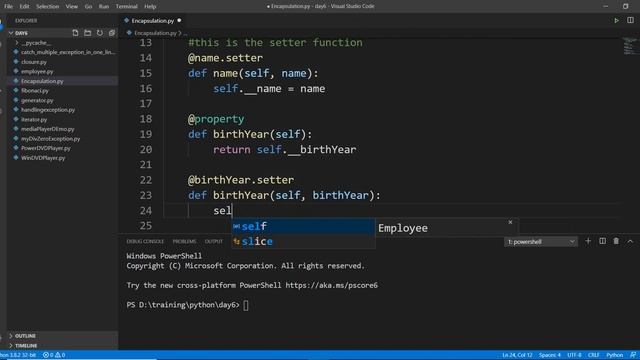Select Python 3.8.2 32-bit interpreter
This screenshot has width=640, height=360.
[x=18, y=355]
